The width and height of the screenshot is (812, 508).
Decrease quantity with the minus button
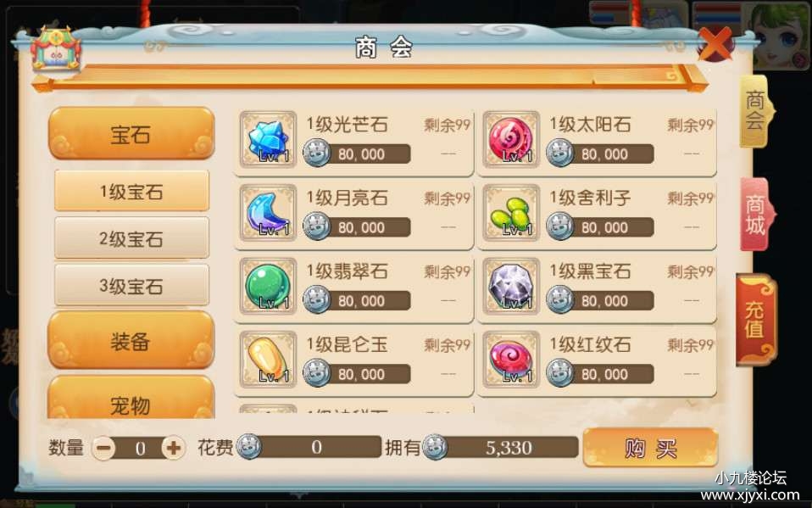104,447
